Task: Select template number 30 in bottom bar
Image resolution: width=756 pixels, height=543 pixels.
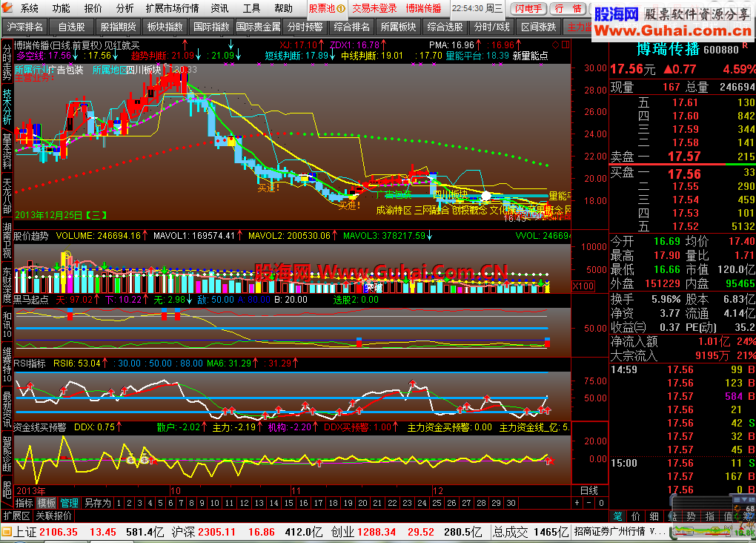Action: pyautogui.click(x=511, y=503)
